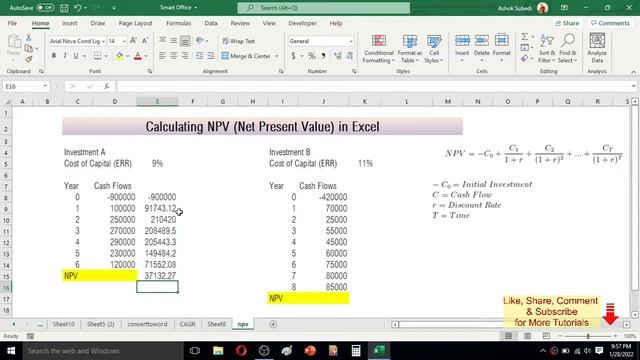This screenshot has width=640, height=360.
Task: Toggle AutoSave switch
Action: pyautogui.click(x=45, y=8)
